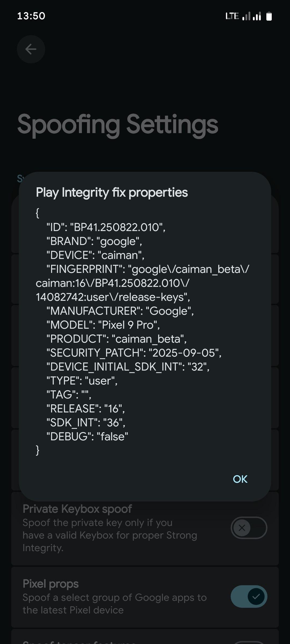Tap the SECURITY_PATCH 2025-09-05 line
The image size is (290, 644).
[134, 353]
